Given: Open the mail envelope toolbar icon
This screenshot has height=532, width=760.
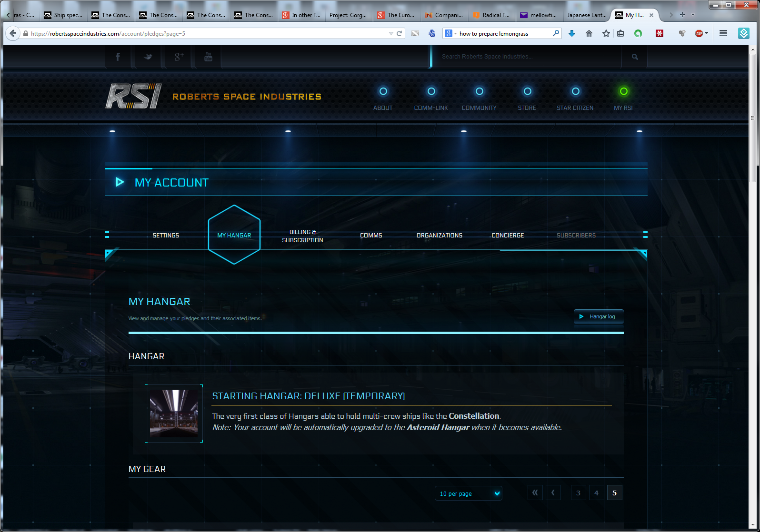Looking at the screenshot, I should tap(415, 33).
